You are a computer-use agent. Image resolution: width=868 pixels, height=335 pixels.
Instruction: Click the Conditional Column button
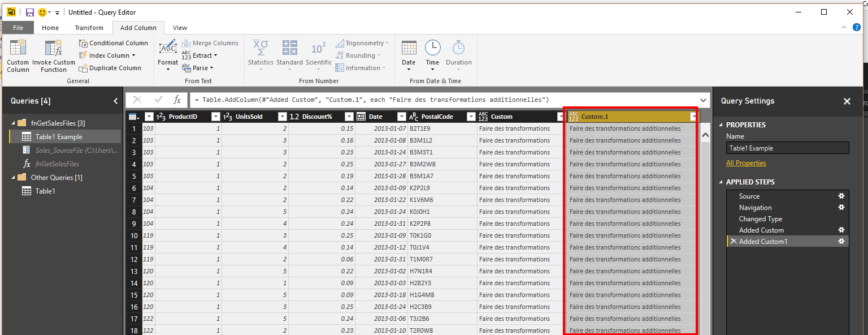click(113, 43)
